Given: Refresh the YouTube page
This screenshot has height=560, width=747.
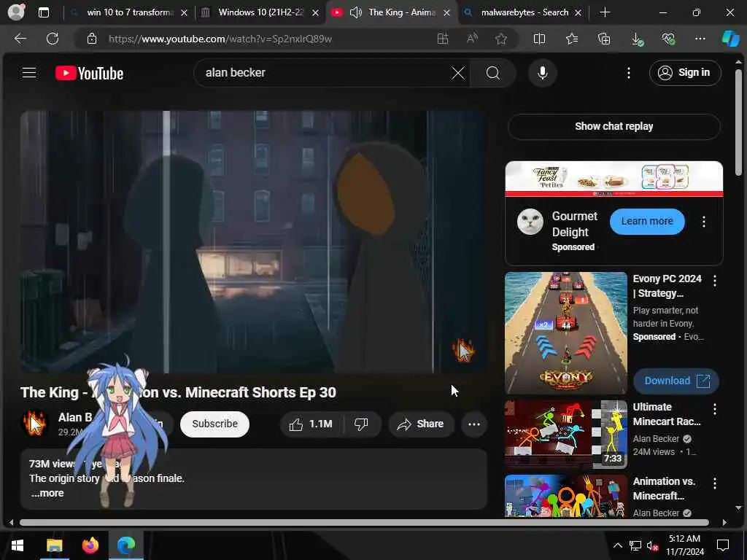Looking at the screenshot, I should (53, 39).
